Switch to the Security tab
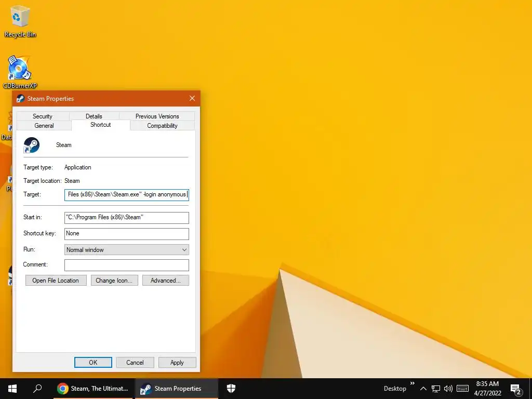 click(43, 116)
